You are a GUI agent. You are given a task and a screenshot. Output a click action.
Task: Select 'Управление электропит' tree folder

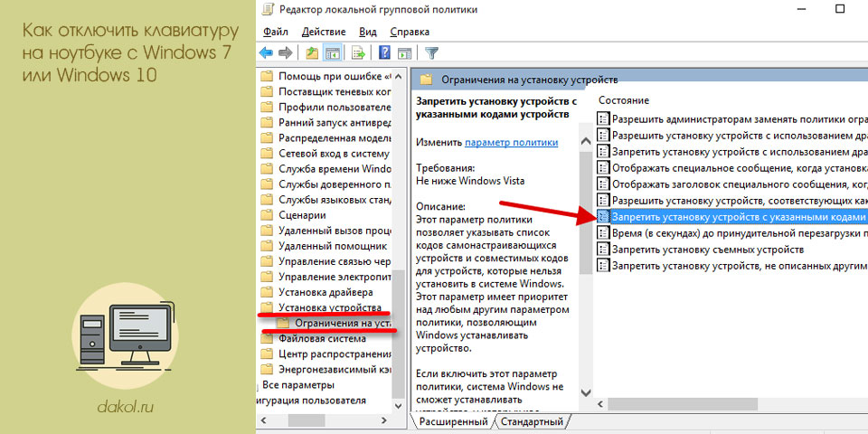335,277
